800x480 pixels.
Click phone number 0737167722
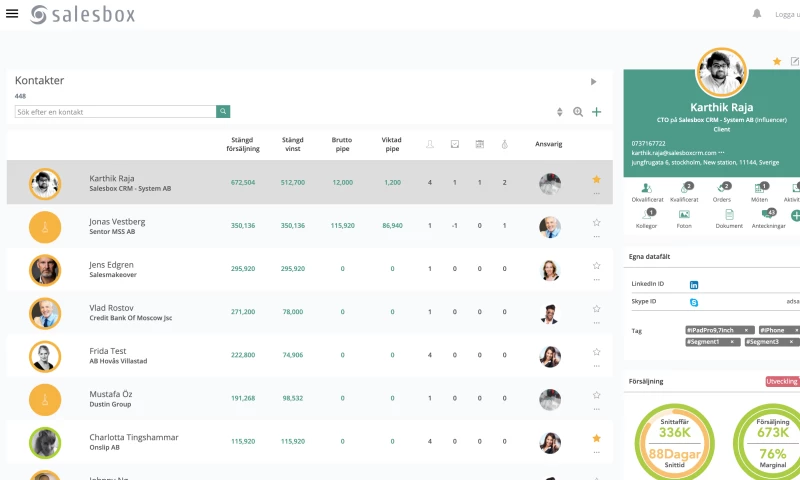(x=648, y=143)
